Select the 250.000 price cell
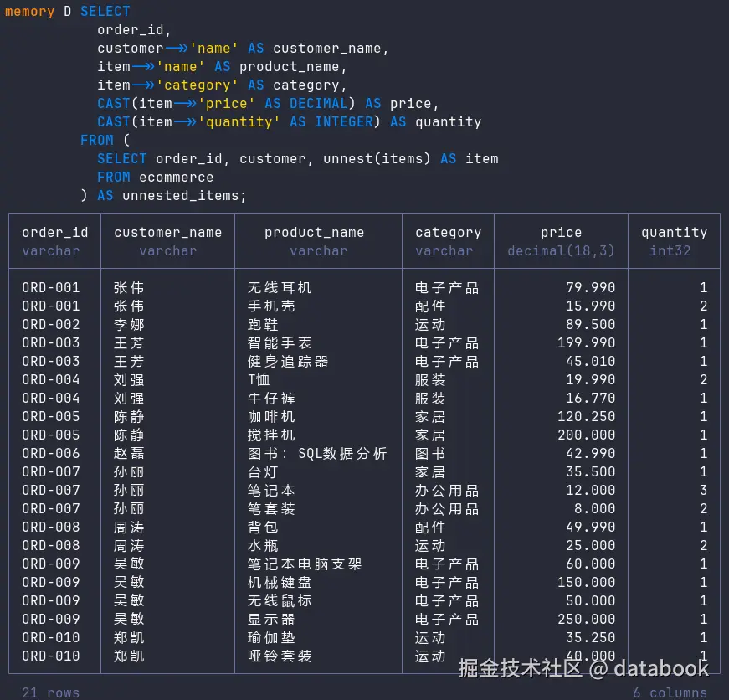This screenshot has height=700, width=729. pos(586,619)
